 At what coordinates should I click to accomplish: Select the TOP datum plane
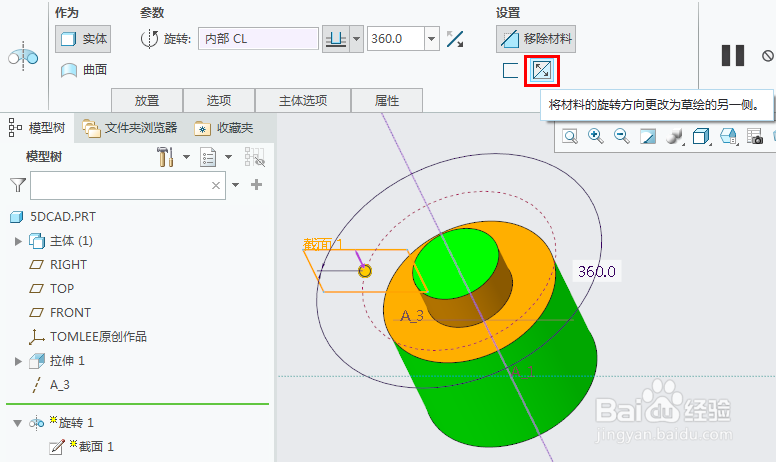pos(51,288)
